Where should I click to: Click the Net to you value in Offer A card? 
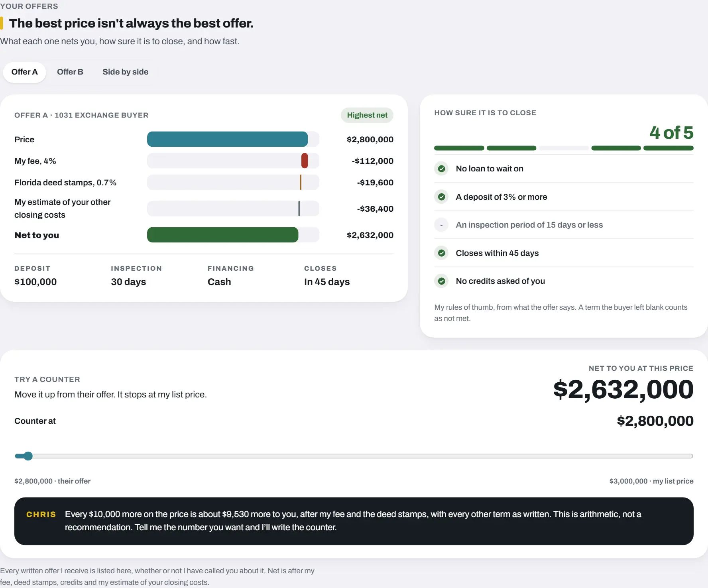370,235
